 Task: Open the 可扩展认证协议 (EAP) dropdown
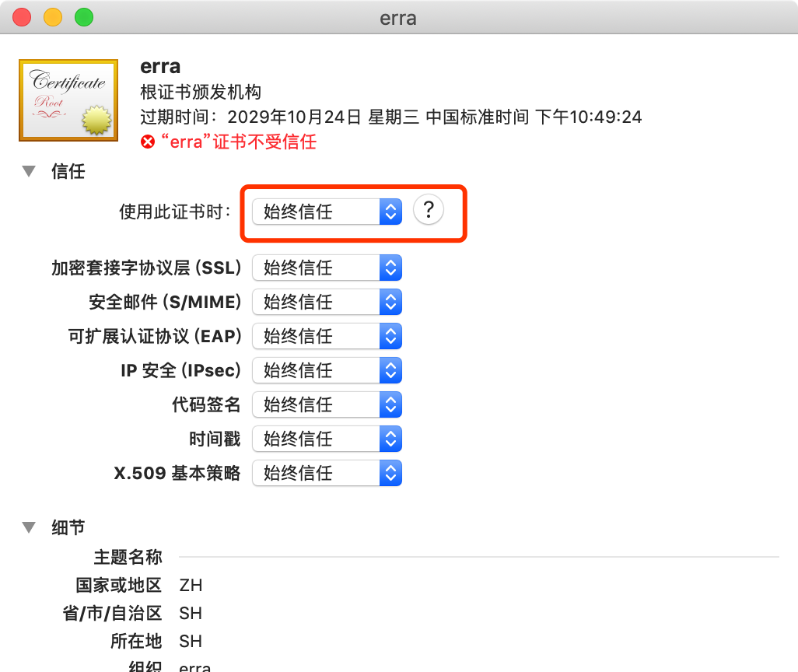(x=327, y=337)
